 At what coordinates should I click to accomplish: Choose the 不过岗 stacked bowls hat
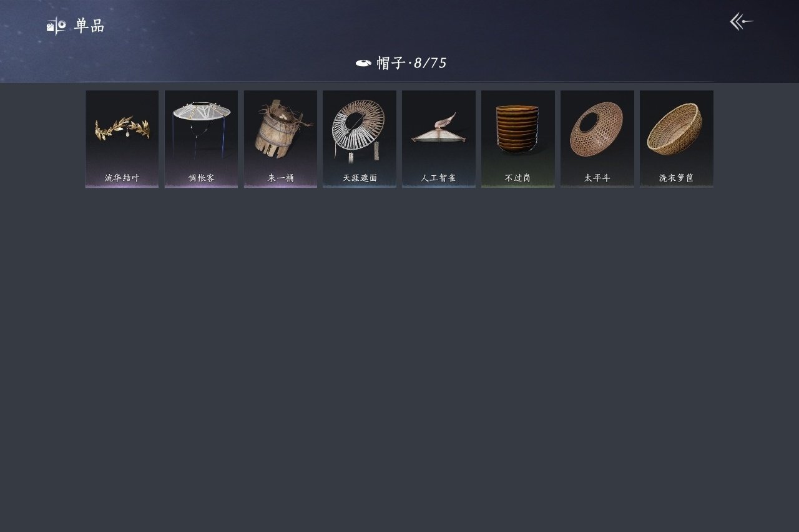pos(518,138)
